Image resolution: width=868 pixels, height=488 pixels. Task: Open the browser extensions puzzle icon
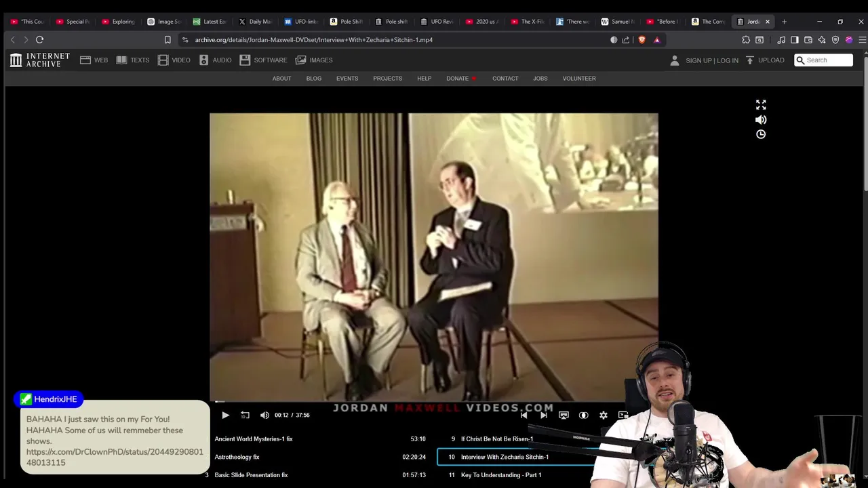point(746,40)
